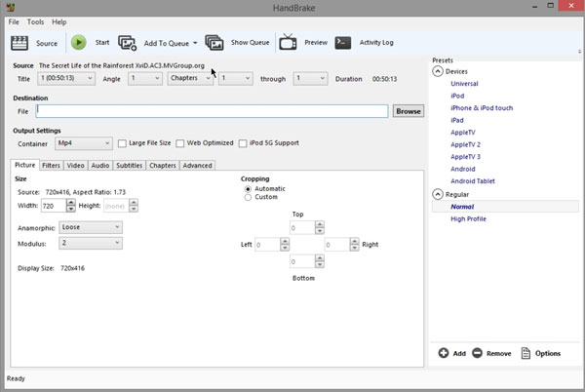Enable the Large File Size checkbox
This screenshot has height=392, width=585.
122,143
